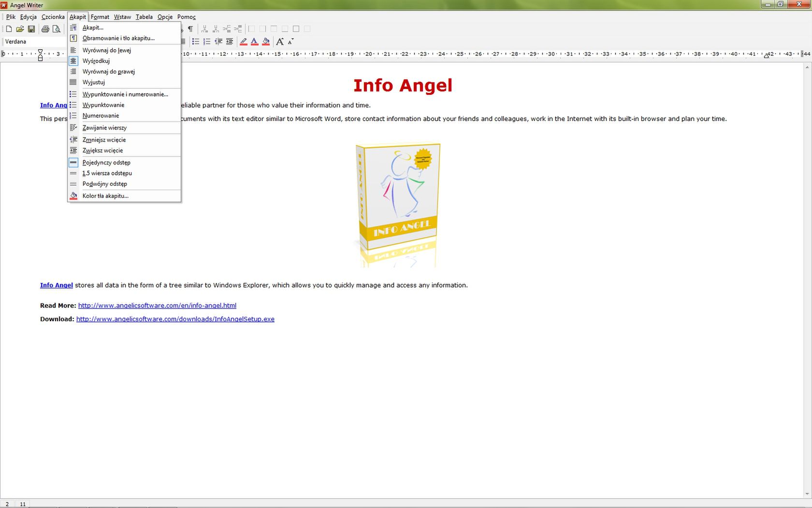Click Info Angel link before 'stores all data'
Viewport: 812px width, 508px height.
pos(57,285)
